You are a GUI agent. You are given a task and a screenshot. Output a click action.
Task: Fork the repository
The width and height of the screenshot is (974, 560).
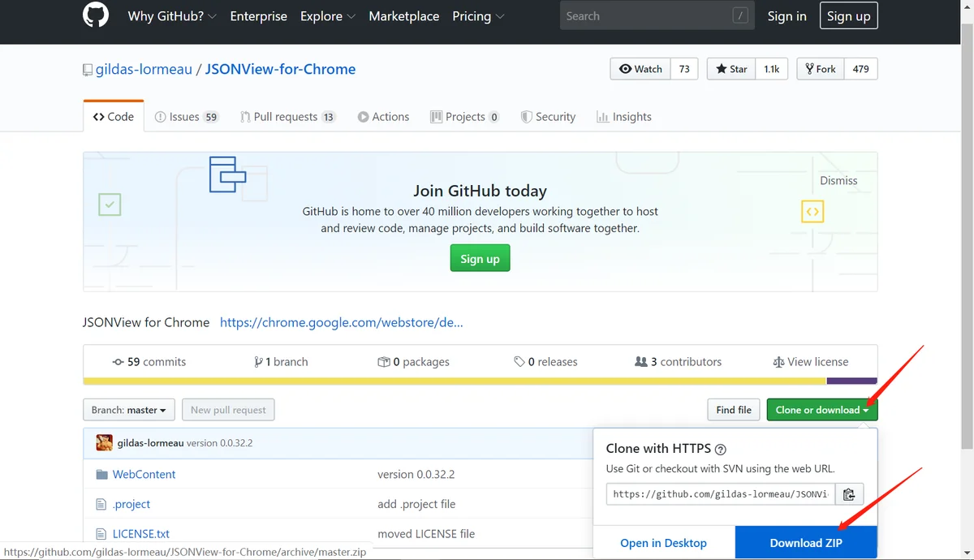click(821, 69)
